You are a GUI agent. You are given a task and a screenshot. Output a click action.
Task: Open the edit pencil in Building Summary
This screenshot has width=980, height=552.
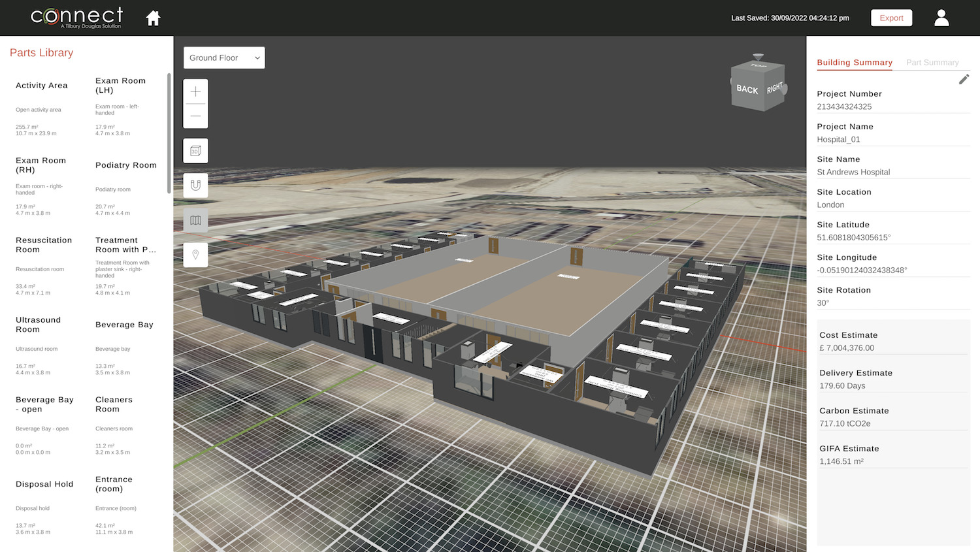tap(964, 79)
